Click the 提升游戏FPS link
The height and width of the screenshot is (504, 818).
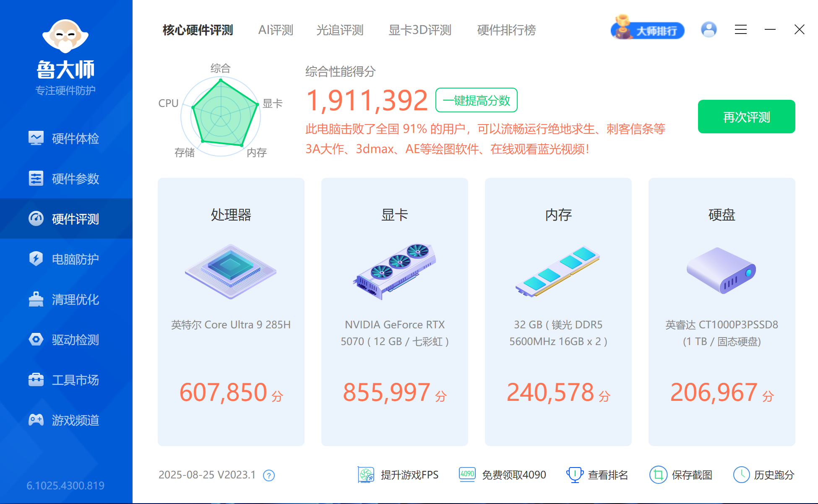coord(398,475)
